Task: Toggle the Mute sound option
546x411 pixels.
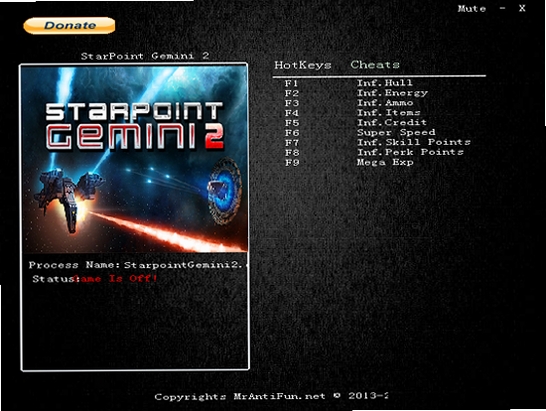Action: (x=471, y=9)
